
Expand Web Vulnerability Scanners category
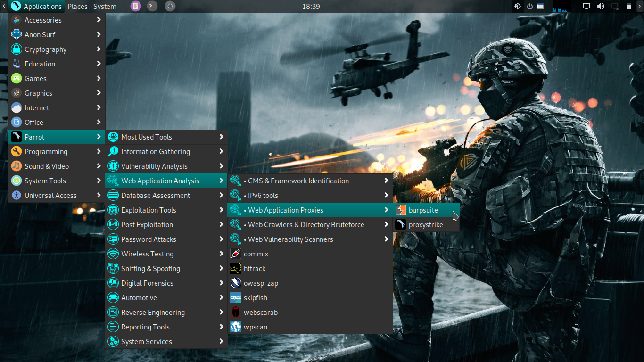click(290, 239)
